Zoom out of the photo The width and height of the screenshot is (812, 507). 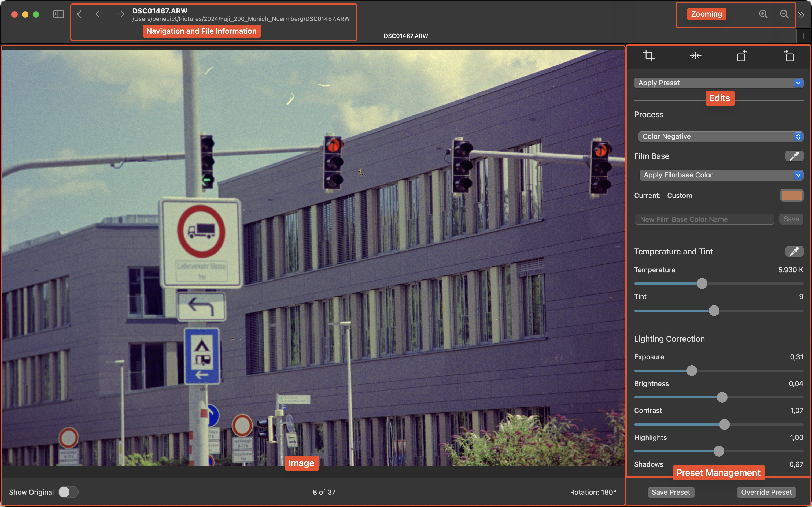[784, 14]
